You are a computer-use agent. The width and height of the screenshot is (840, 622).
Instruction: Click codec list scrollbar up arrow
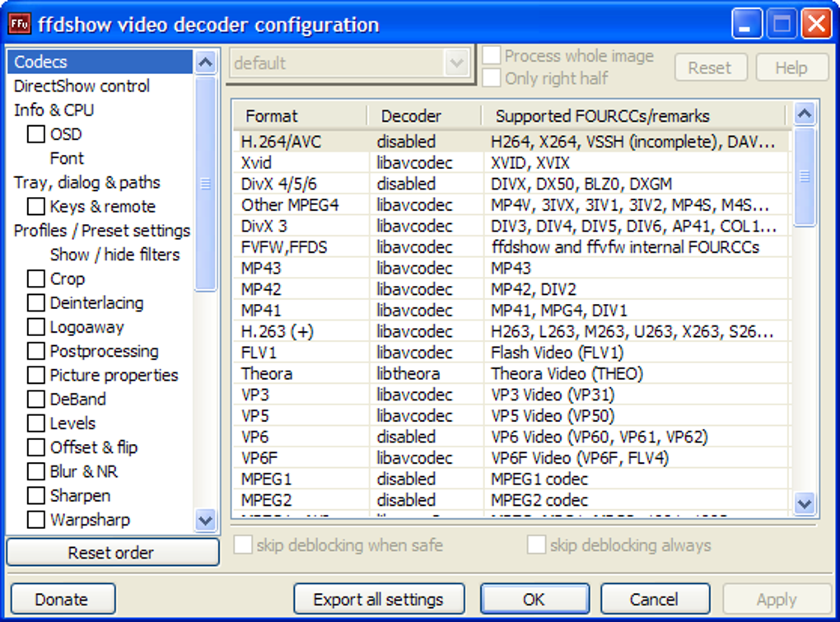tap(805, 114)
